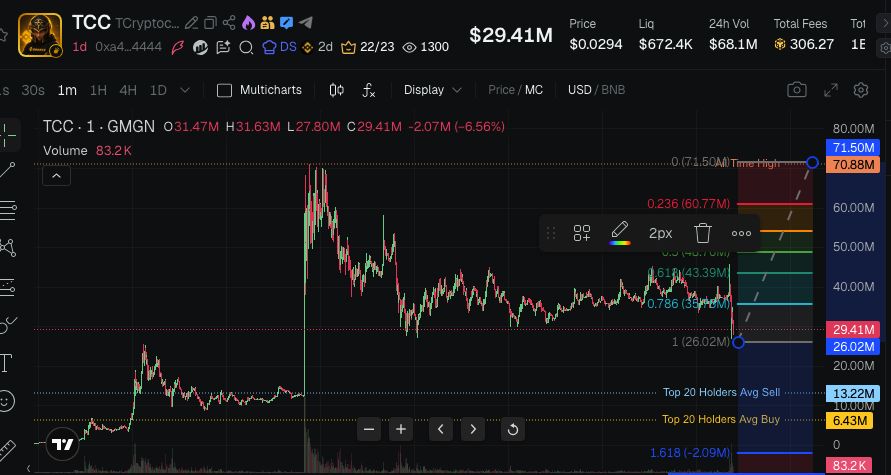The height and width of the screenshot is (475, 891).
Task: Take a chart snapshot with camera icon
Action: pyautogui.click(x=797, y=90)
